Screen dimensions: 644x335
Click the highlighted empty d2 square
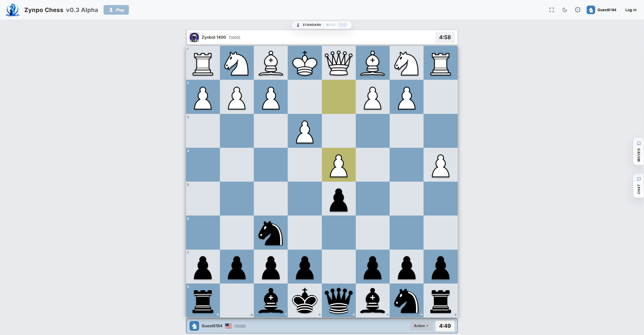click(x=339, y=97)
